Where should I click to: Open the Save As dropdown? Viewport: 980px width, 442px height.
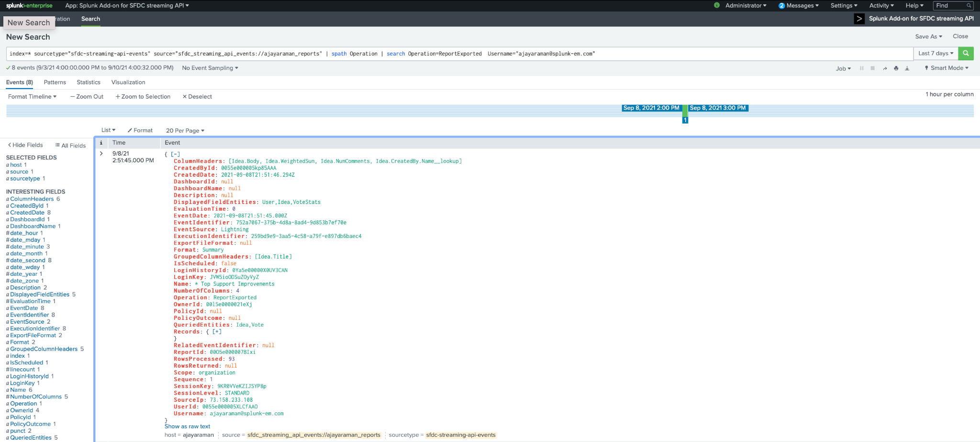[x=928, y=36]
